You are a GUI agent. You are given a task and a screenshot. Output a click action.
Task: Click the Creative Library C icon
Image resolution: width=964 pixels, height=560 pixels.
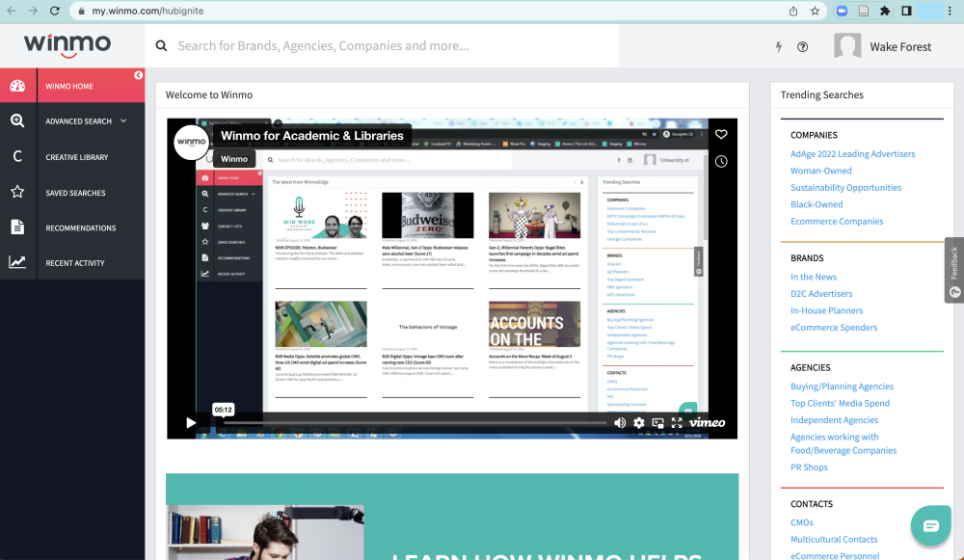click(17, 157)
